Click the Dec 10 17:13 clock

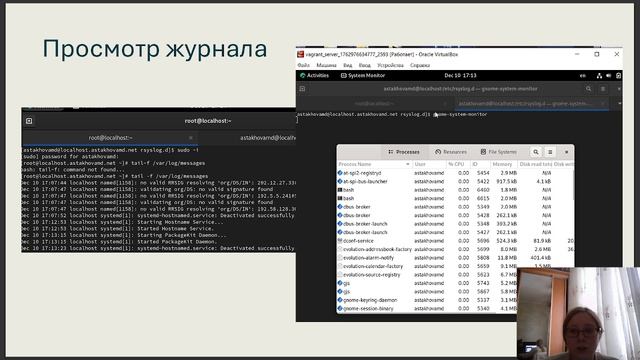[x=460, y=76]
